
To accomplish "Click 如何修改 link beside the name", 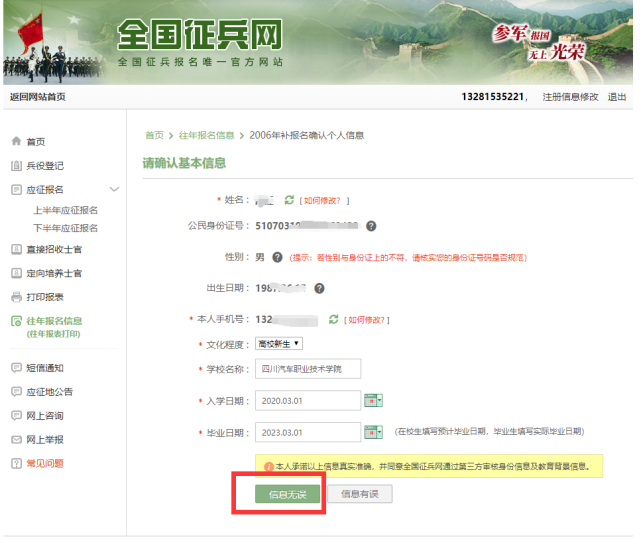I will [x=325, y=201].
